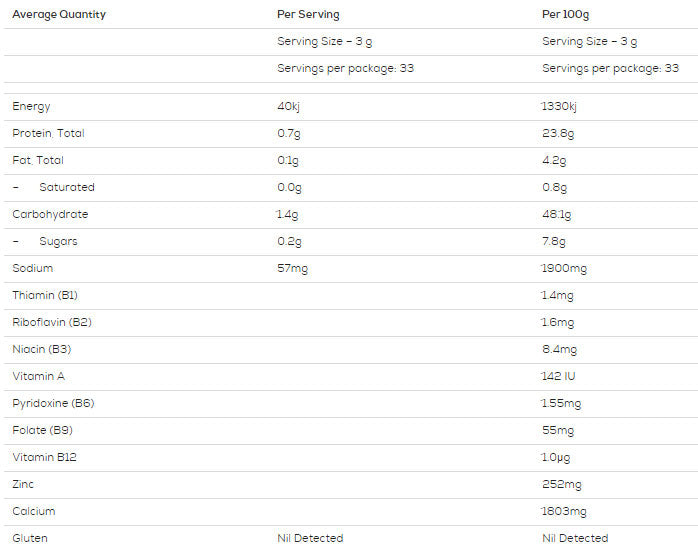
Task: Click the Per 100g column header
Action: coord(568,15)
